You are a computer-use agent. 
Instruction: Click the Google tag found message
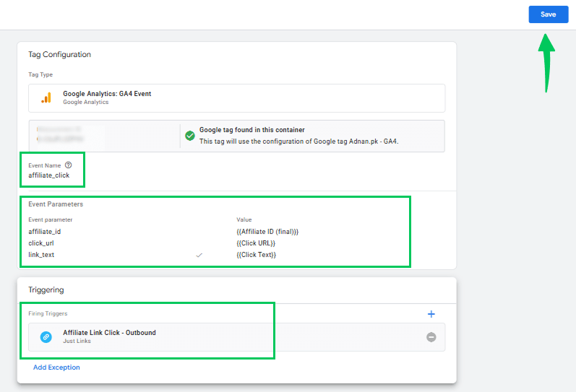[252, 130]
